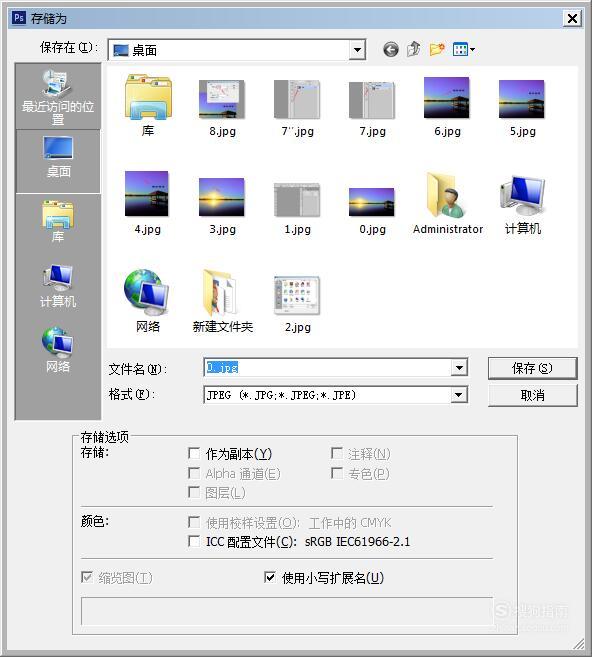Select the 4.jpg file
Image resolution: width=592 pixels, height=657 pixels.
pyautogui.click(x=147, y=203)
